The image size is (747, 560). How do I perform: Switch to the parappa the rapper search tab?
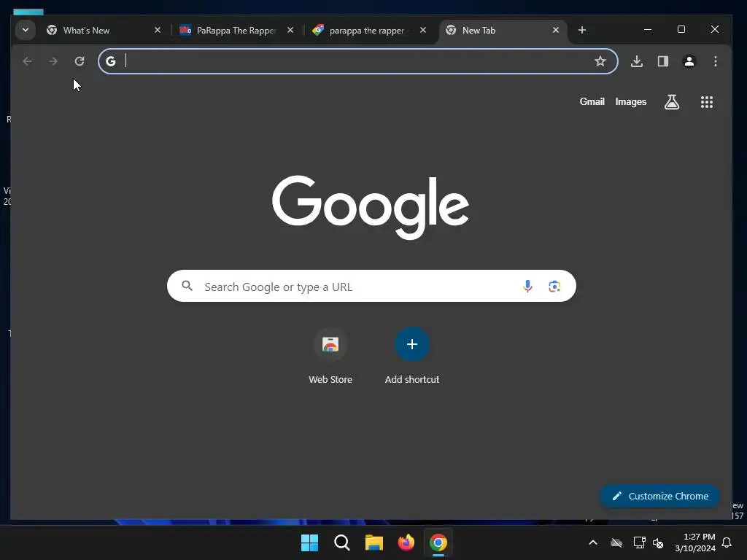(x=369, y=31)
